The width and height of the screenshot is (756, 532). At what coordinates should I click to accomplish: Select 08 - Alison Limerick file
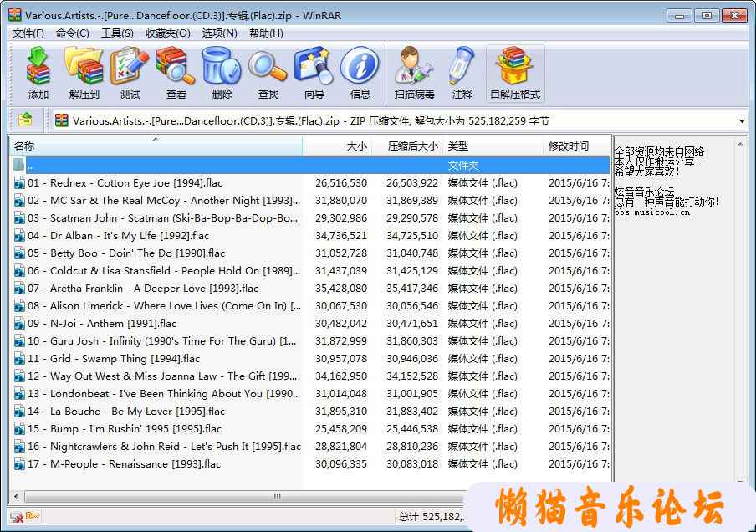click(x=165, y=306)
